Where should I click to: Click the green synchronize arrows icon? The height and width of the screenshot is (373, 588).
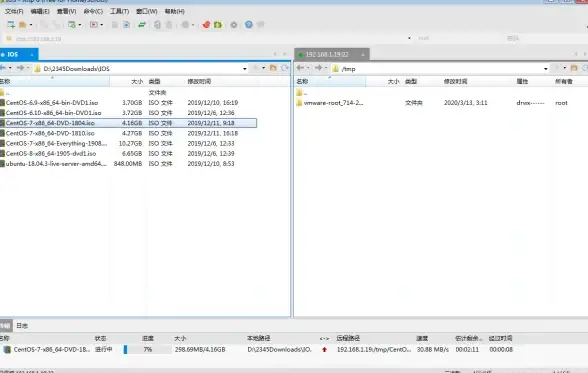[x=142, y=25]
